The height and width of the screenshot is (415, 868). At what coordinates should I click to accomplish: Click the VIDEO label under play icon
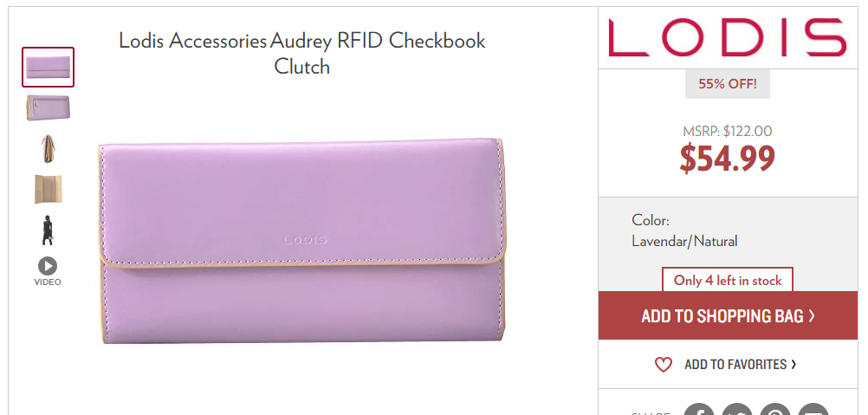(x=48, y=282)
